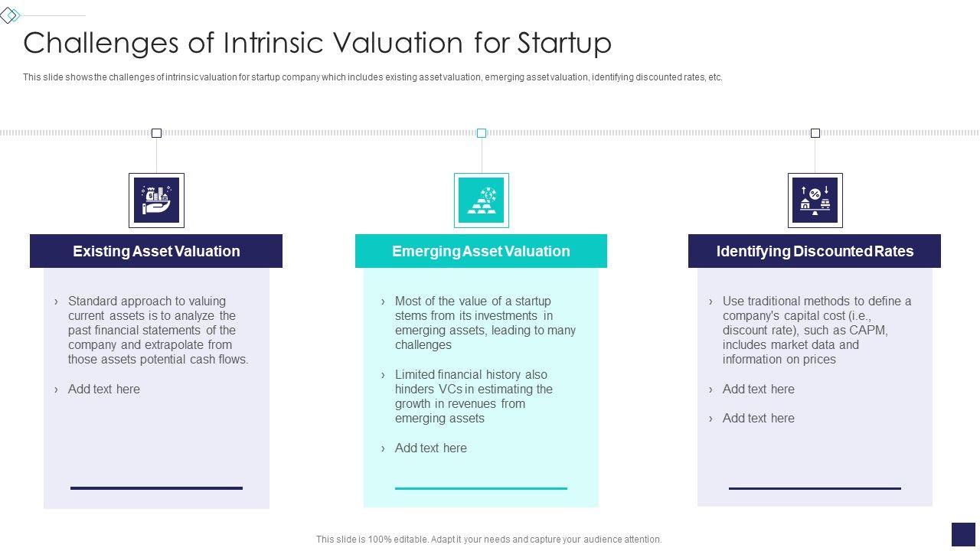Click Add text here in Existing Asset card
The image size is (980, 551).
(x=104, y=389)
